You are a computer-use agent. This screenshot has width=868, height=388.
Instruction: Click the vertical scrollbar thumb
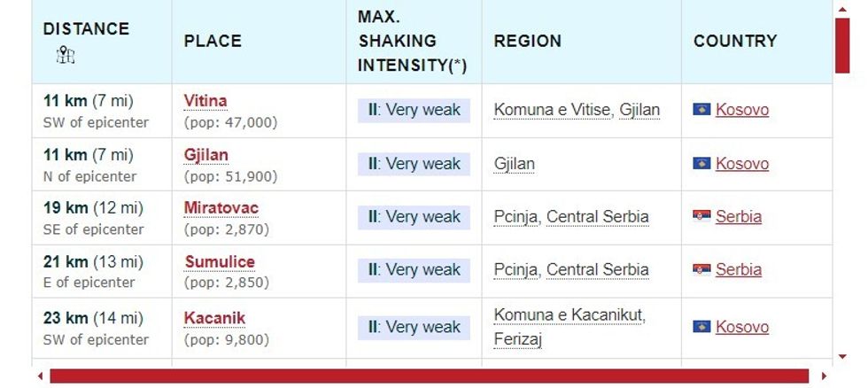pos(841,44)
